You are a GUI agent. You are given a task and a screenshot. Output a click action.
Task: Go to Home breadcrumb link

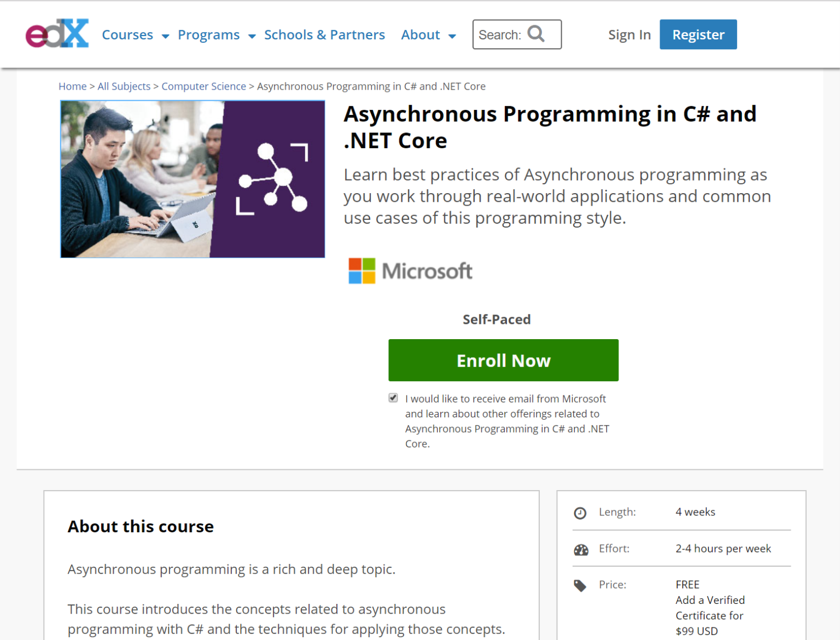(72, 86)
